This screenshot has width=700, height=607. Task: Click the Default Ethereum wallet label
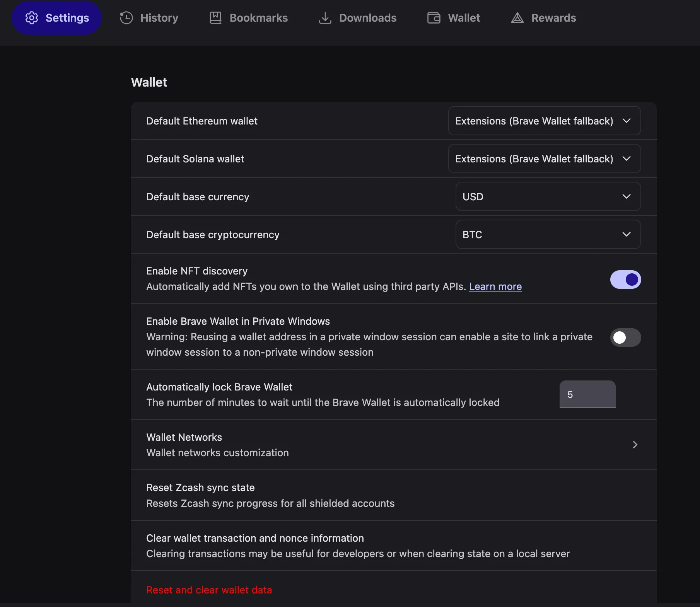[202, 121]
